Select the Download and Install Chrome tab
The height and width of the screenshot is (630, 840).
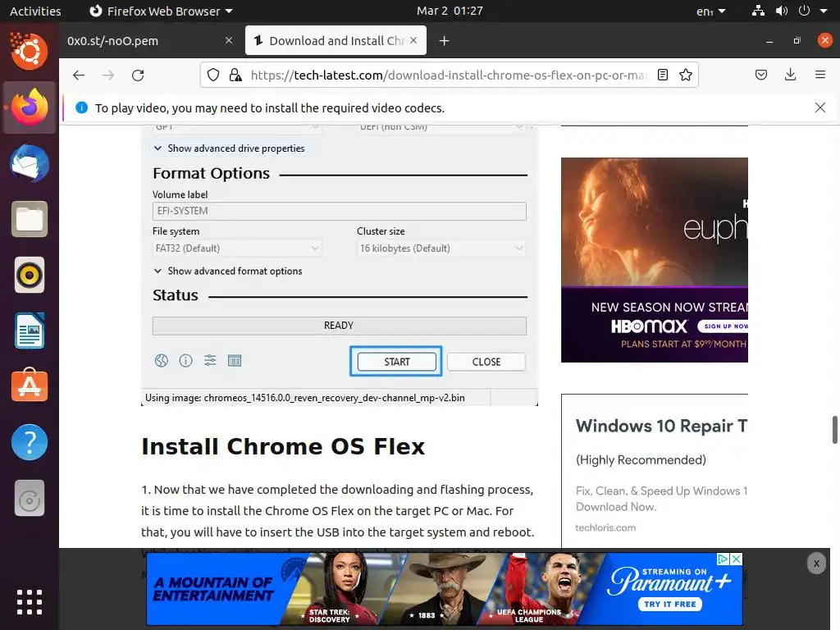tap(336, 41)
